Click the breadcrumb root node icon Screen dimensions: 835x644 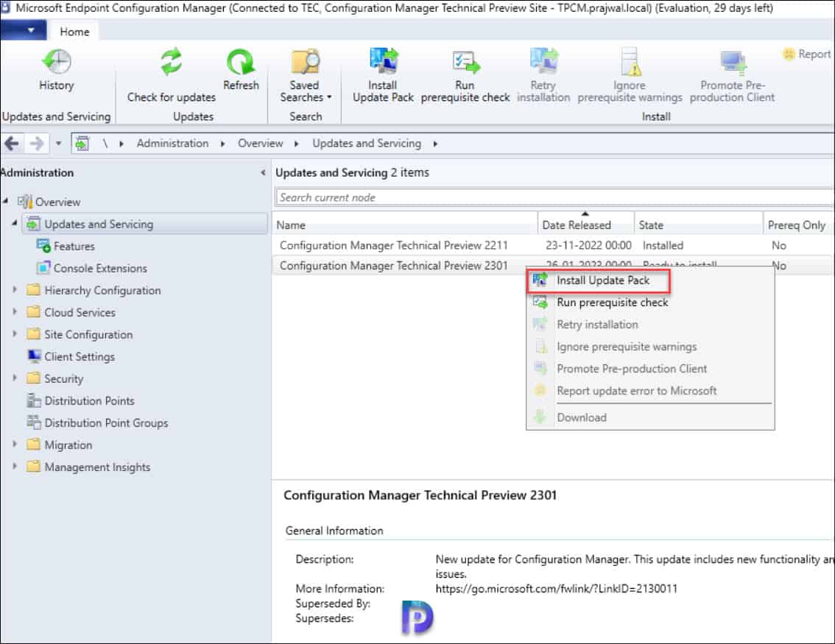pos(82,144)
